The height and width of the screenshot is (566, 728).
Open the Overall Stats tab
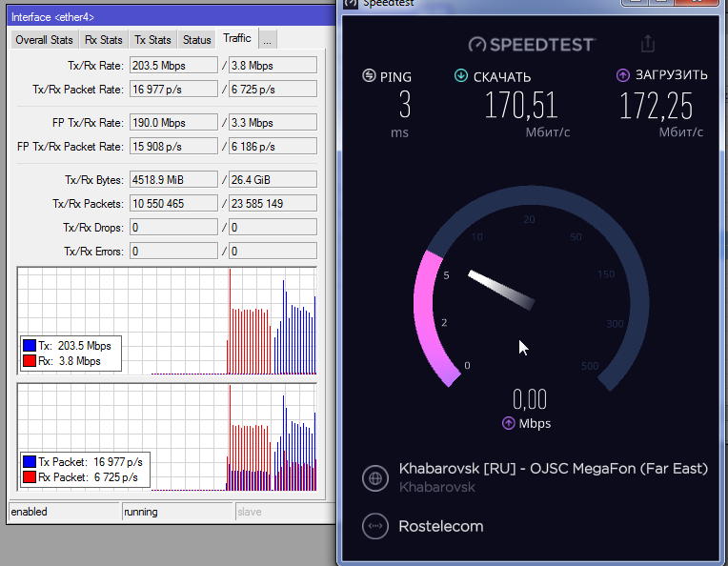pyautogui.click(x=44, y=40)
